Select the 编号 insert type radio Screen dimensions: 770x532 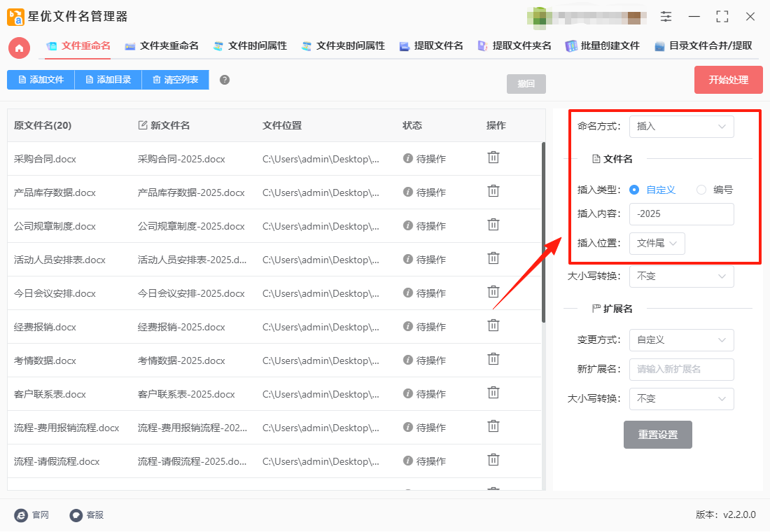point(701,190)
